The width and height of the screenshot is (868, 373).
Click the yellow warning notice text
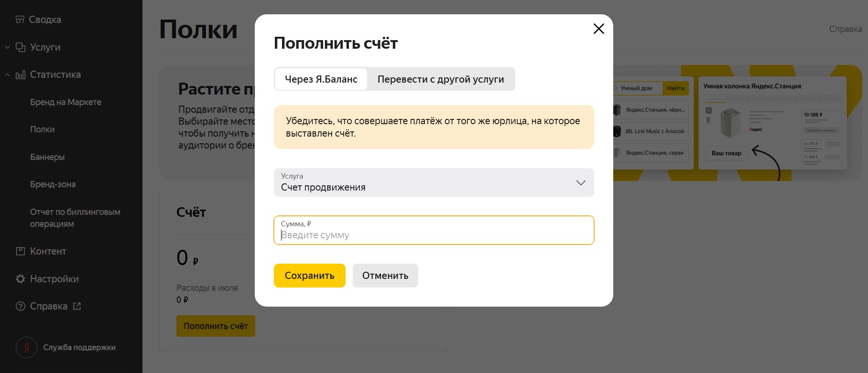tap(433, 127)
